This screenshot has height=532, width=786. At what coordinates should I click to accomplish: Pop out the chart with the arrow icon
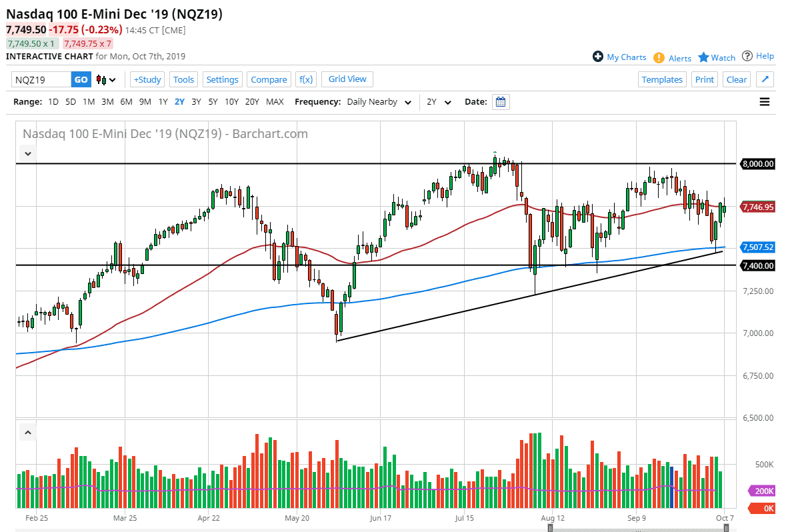pos(765,79)
